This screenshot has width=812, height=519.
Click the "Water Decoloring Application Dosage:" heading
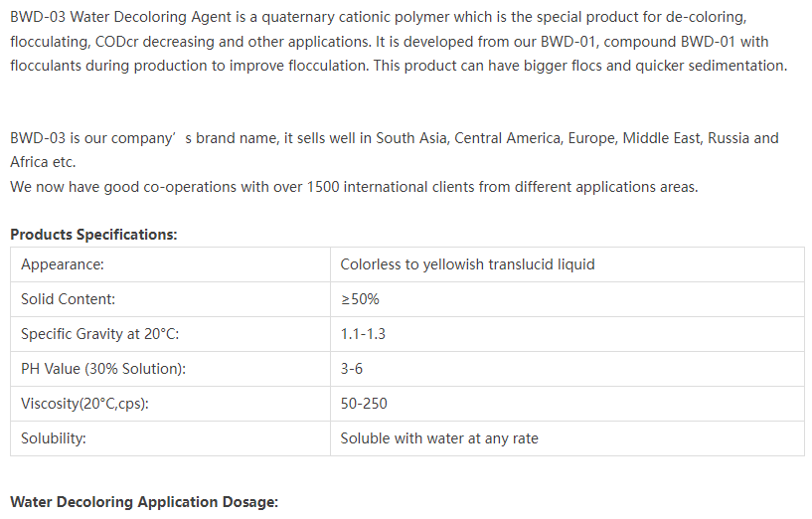pos(144,502)
